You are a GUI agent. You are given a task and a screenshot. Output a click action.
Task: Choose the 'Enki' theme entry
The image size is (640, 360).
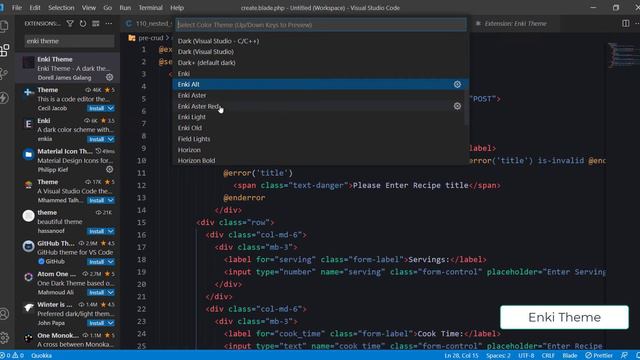[x=321, y=73]
